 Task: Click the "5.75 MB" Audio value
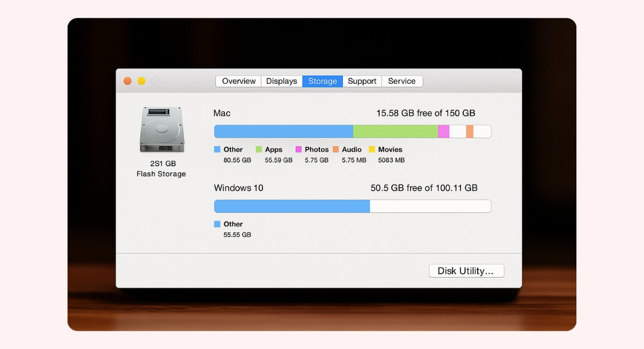354,160
